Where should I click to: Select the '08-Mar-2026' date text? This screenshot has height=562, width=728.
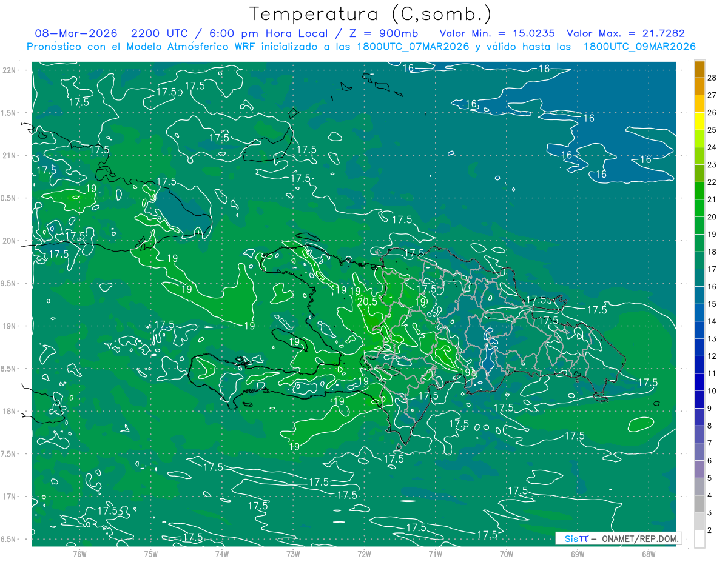[x=76, y=34]
